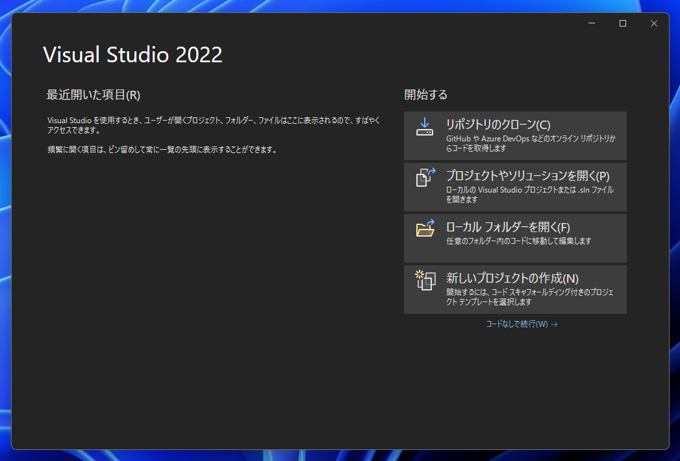Click the 頻繁に開く項目は pinning hint text
Image resolution: width=680 pixels, height=461 pixels.
point(162,150)
